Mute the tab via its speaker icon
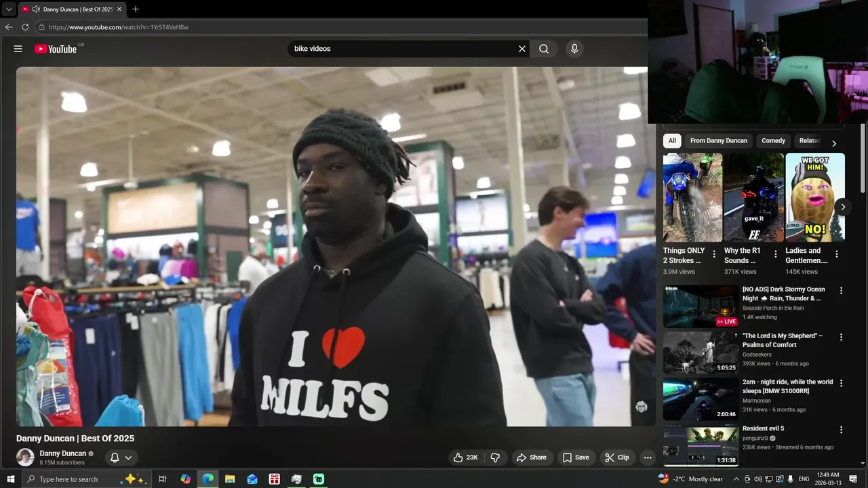Image resolution: width=868 pixels, height=488 pixels. (36, 9)
